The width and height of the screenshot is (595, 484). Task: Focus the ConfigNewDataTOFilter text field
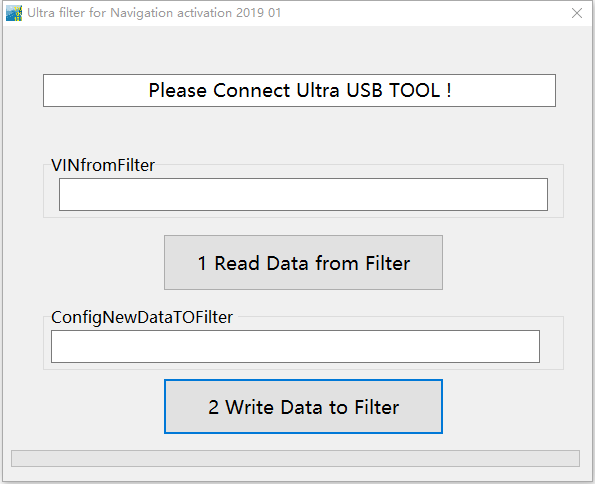[x=295, y=346]
